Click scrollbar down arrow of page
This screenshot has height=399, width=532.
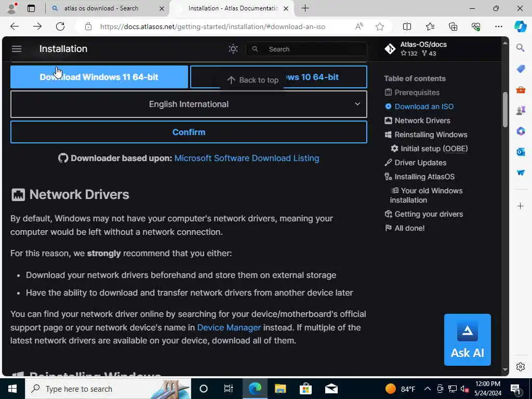coord(505,370)
